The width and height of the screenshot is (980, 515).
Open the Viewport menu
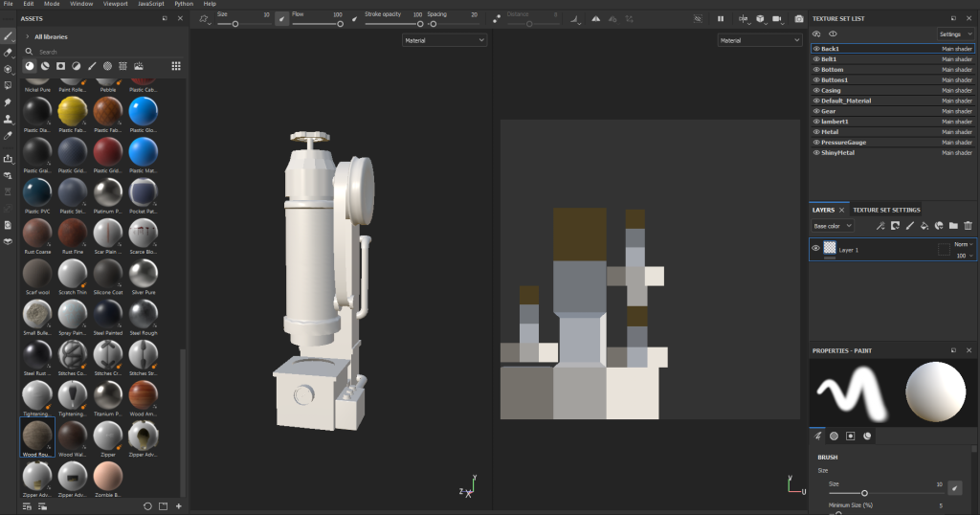(114, 4)
